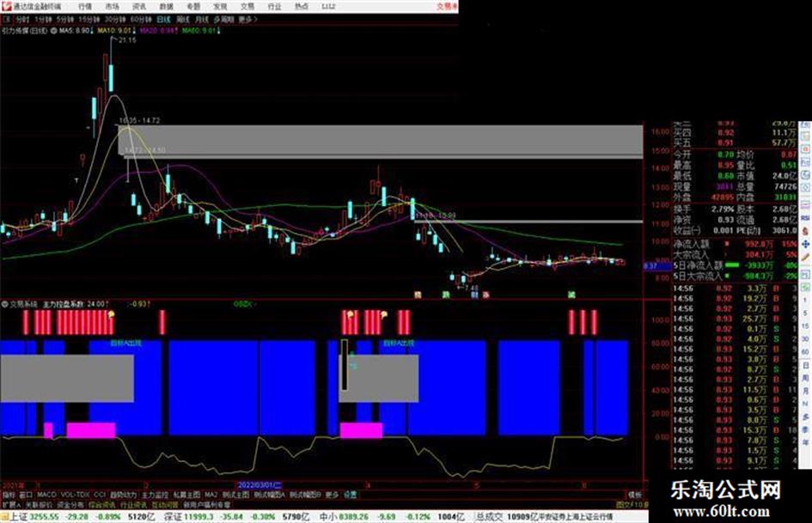Switch indicator to CCI
Image resolution: width=812 pixels, height=523 pixels.
100,495
